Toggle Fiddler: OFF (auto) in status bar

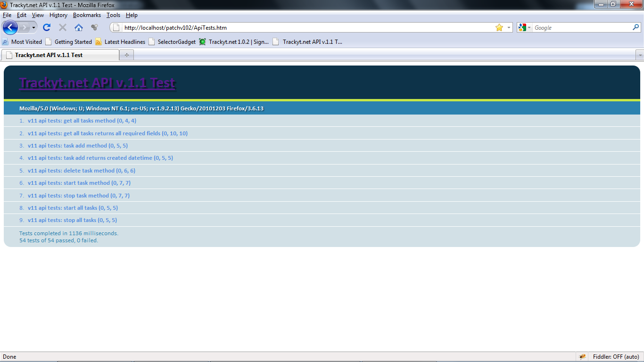click(x=616, y=357)
